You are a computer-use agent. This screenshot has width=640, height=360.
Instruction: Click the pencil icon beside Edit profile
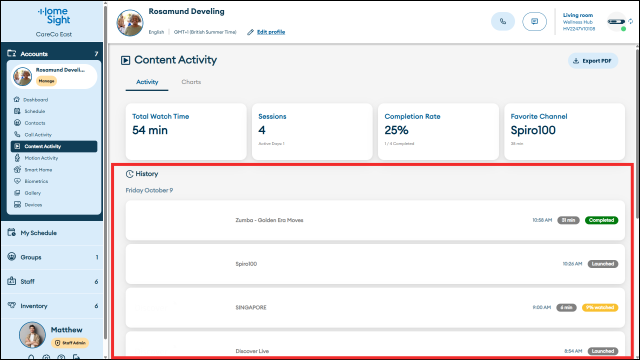click(250, 32)
